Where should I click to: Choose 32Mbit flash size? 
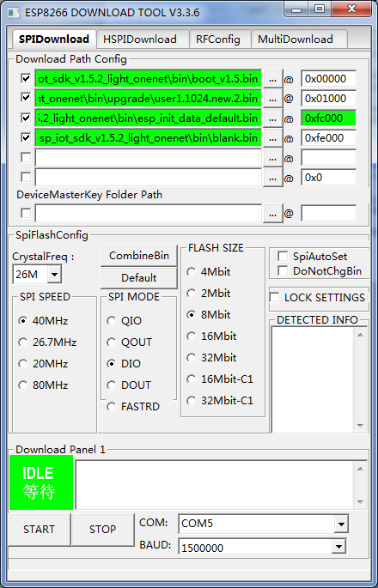point(211,357)
